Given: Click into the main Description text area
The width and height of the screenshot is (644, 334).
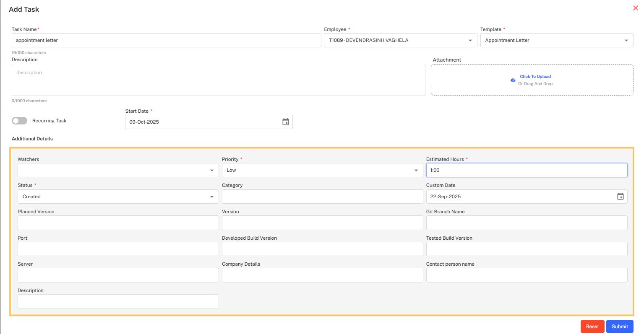Looking at the screenshot, I should (x=218, y=80).
